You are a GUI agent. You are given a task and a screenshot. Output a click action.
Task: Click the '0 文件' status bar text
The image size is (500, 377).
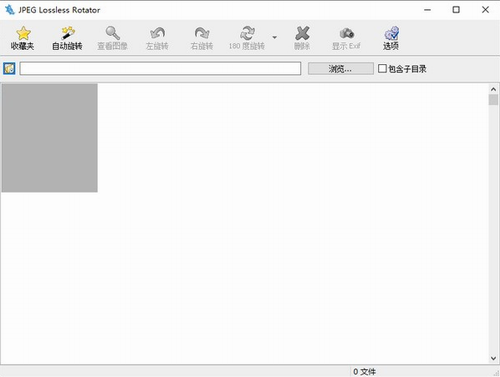tap(364, 372)
